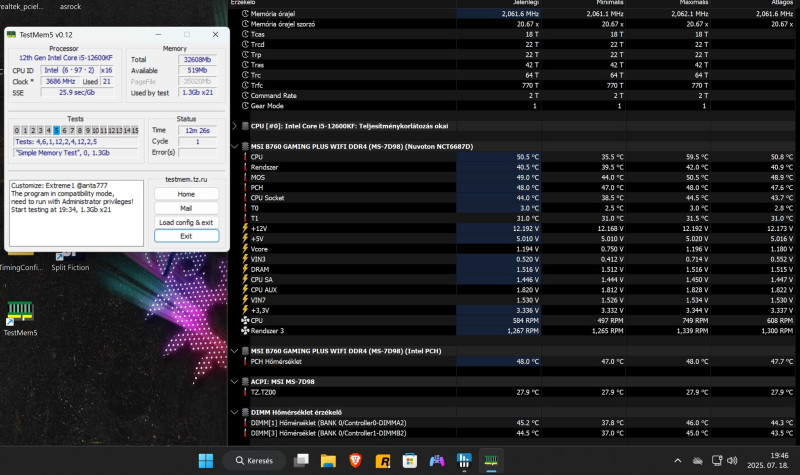
Task: Open Microsoft Store from the taskbar
Action: [x=410, y=461]
